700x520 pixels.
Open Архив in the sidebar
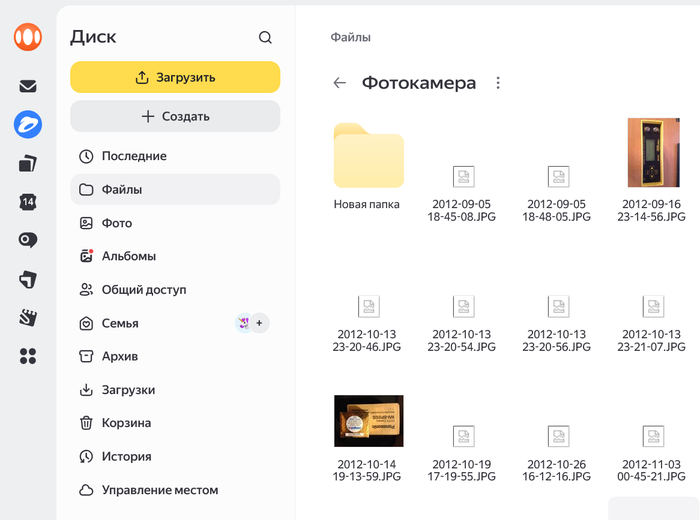pos(175,356)
